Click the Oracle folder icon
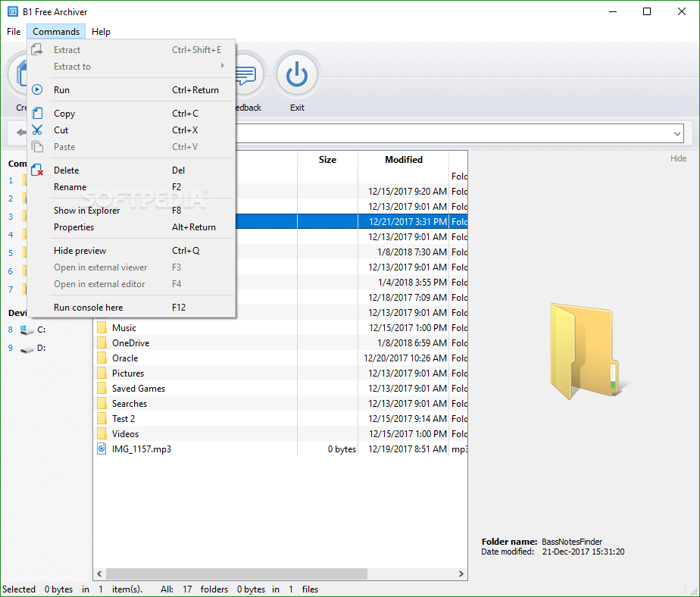Viewport: 700px width, 597px height. pos(102,358)
